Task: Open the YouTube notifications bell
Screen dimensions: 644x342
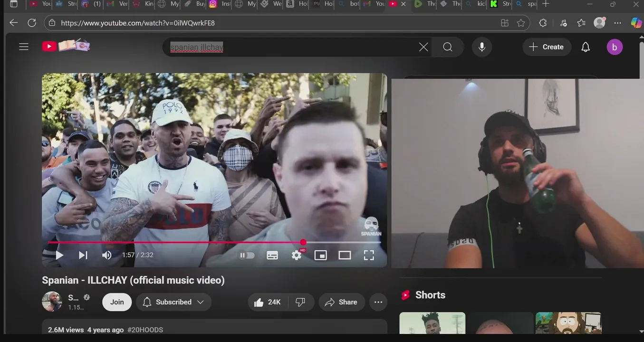Action: (586, 47)
